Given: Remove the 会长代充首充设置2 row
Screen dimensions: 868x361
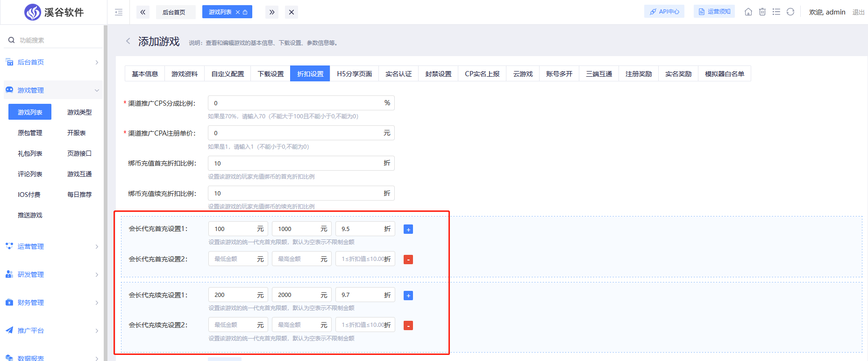Looking at the screenshot, I should pyautogui.click(x=408, y=260).
